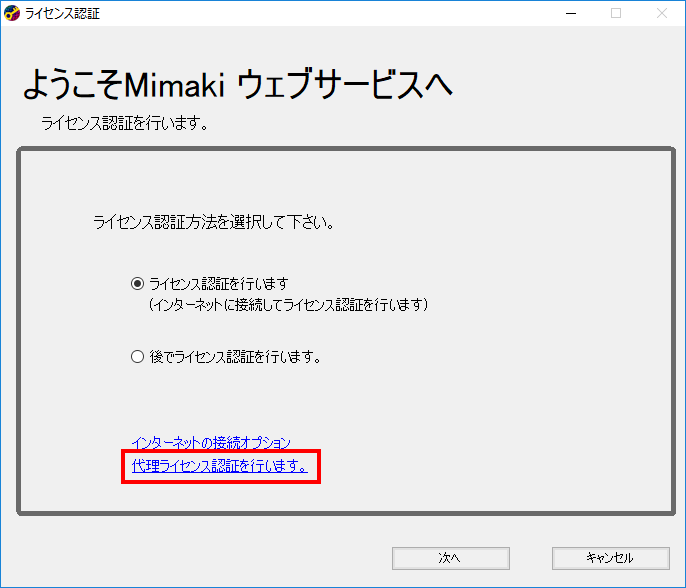Minimize the ライセンス認証 window
Screen dimensions: 686x588
[570, 13]
